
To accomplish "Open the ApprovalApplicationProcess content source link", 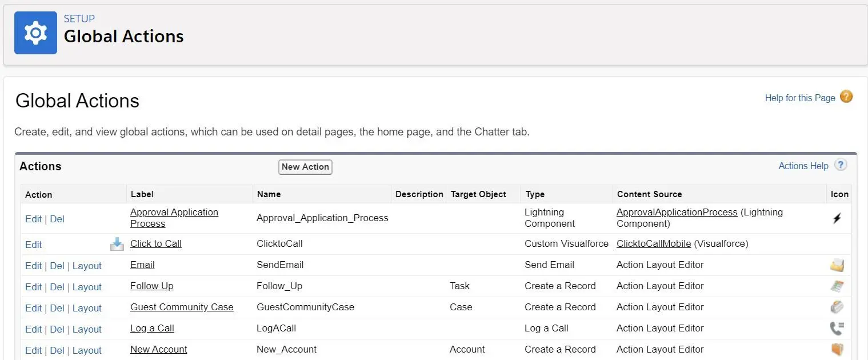I will pos(677,212).
